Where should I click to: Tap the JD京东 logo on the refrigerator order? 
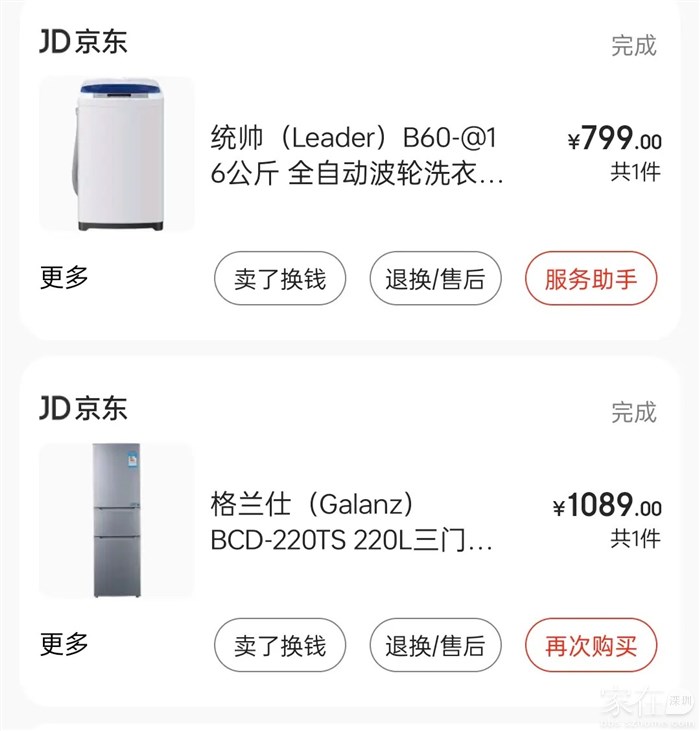tap(84, 408)
